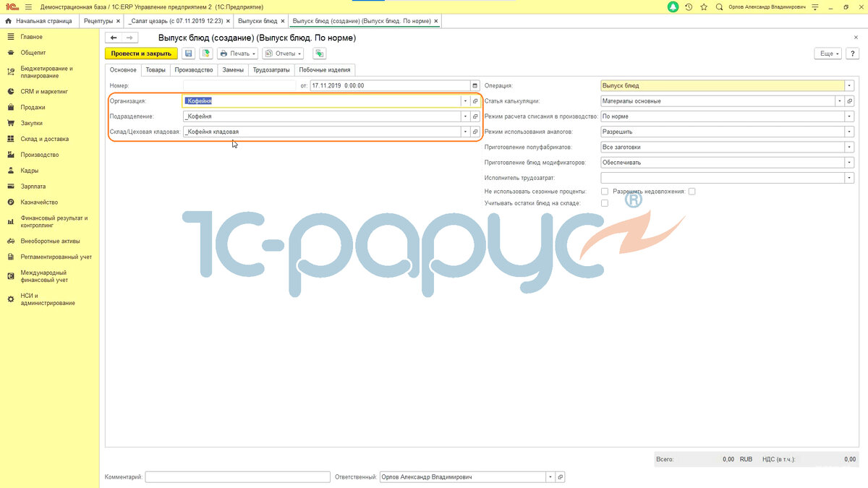
Task: Open the Закупки section in sidebar
Action: coord(31,124)
